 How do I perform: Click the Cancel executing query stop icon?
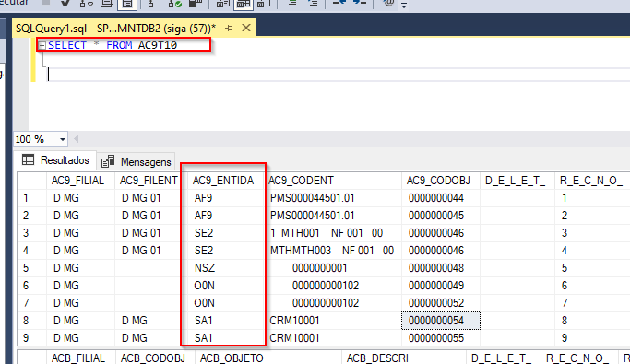pos(46,3)
